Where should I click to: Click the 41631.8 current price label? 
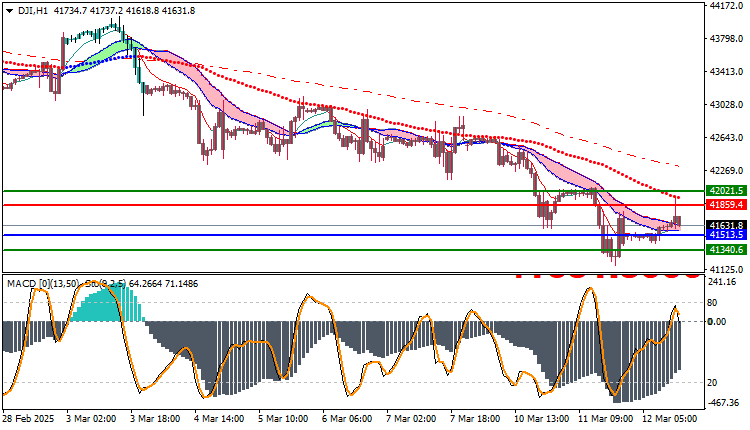(x=726, y=225)
